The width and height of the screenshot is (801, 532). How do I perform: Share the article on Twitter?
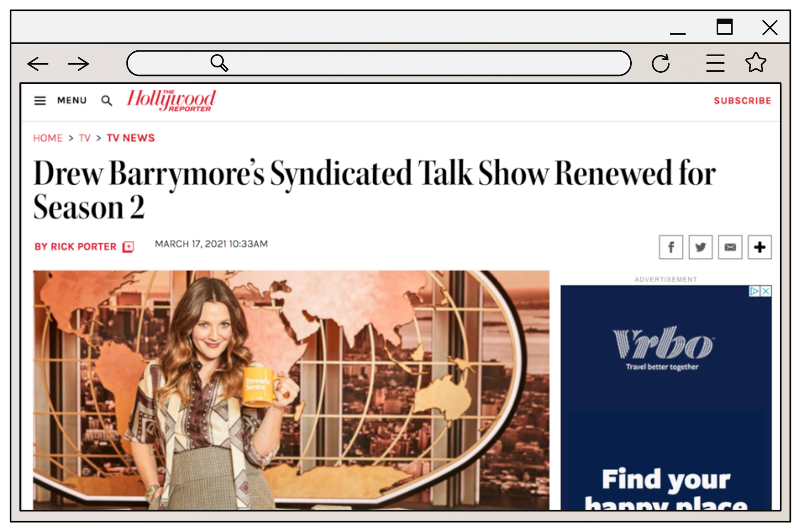[700, 247]
